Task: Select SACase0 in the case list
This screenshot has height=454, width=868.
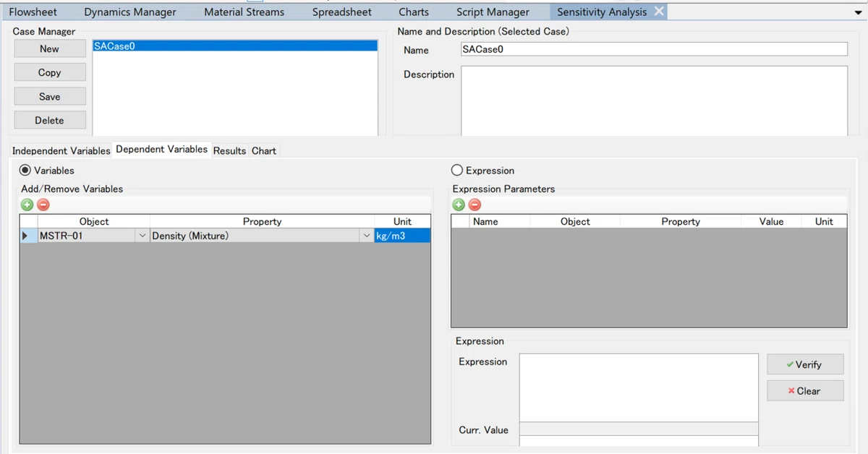Action: pyautogui.click(x=235, y=46)
